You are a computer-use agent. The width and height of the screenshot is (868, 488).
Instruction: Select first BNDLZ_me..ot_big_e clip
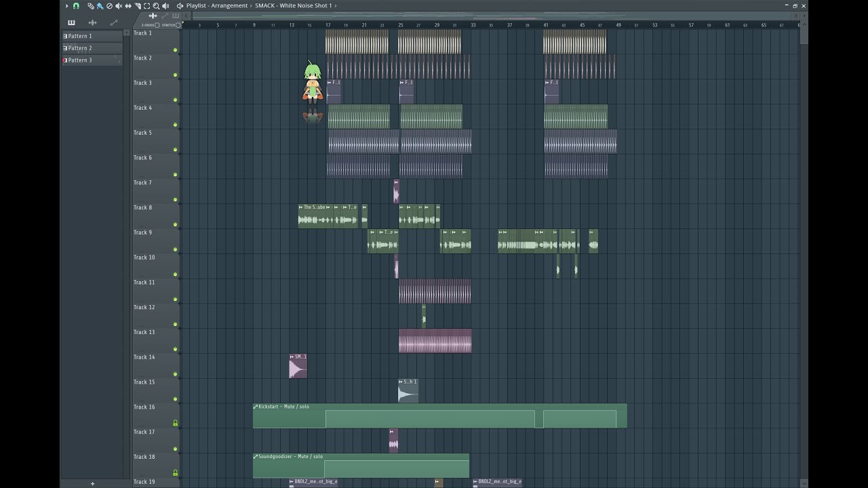coord(313,483)
